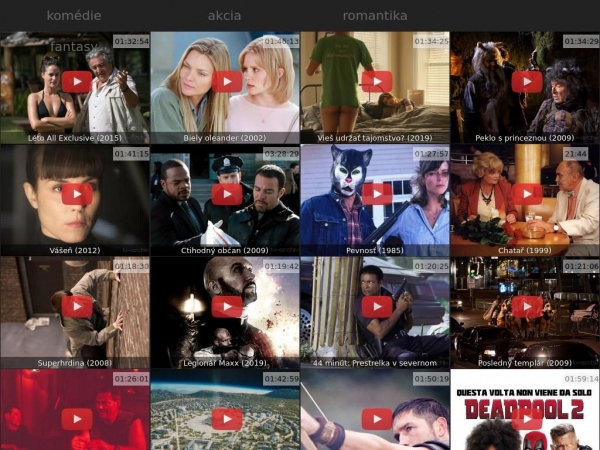Play Biely oleander (2002)
Viewport: 600px width, 450px height.
pyautogui.click(x=227, y=82)
